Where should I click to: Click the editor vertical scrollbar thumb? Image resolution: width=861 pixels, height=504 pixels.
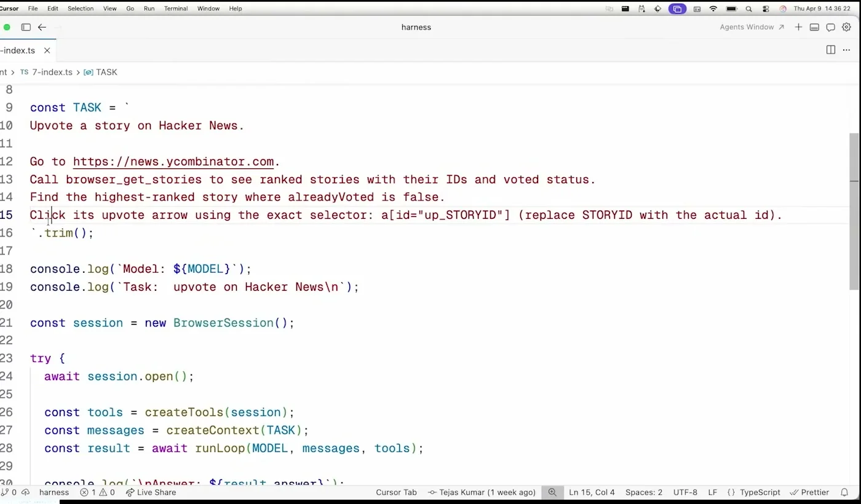854,211
